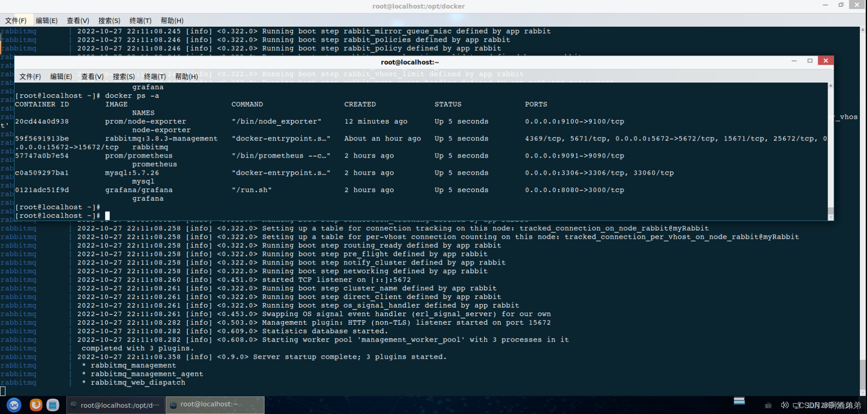This screenshot has height=414, width=868.
Task: Open 文件(F) menu in background docker terminal
Action: (15, 20)
